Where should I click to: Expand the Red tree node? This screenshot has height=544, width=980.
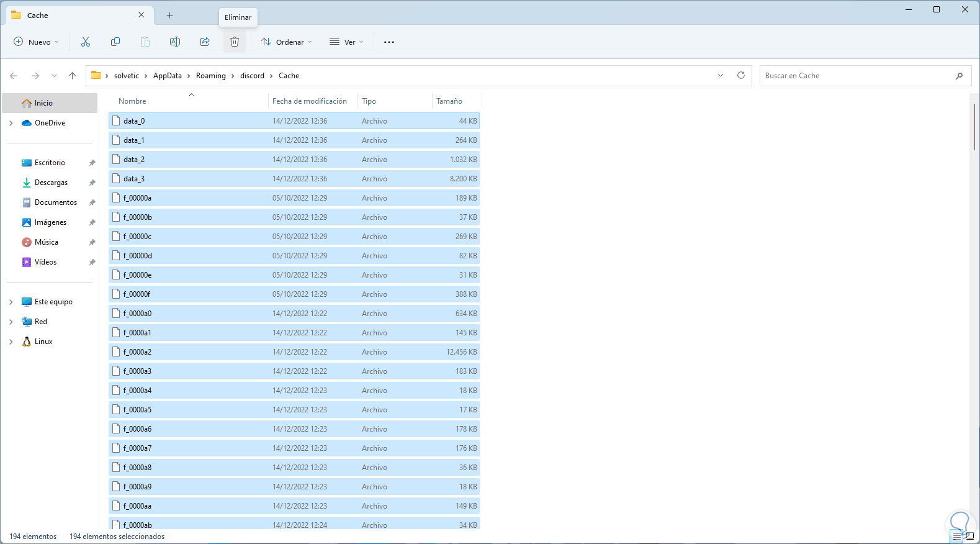pos(11,322)
